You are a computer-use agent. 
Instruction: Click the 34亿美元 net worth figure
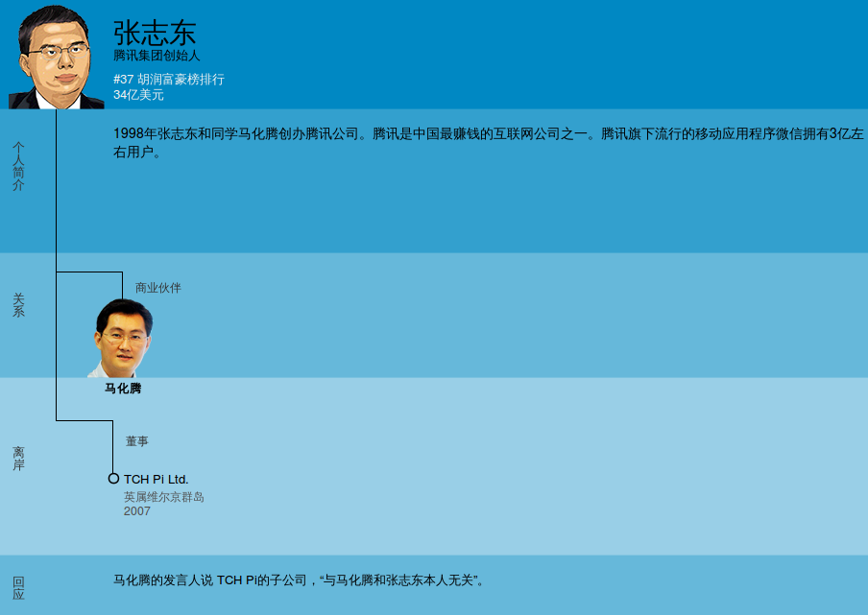pos(138,95)
